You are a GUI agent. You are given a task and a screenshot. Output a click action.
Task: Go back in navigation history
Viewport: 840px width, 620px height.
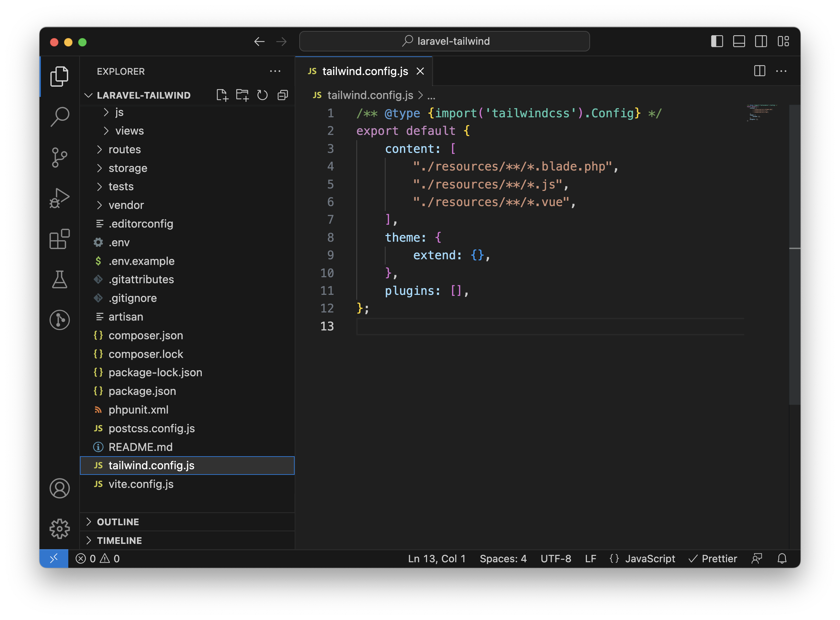[x=259, y=41]
